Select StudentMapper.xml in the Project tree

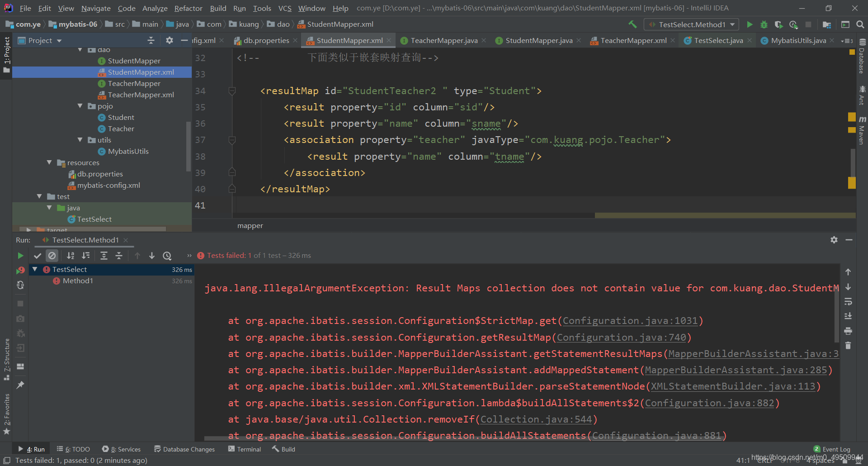click(142, 72)
